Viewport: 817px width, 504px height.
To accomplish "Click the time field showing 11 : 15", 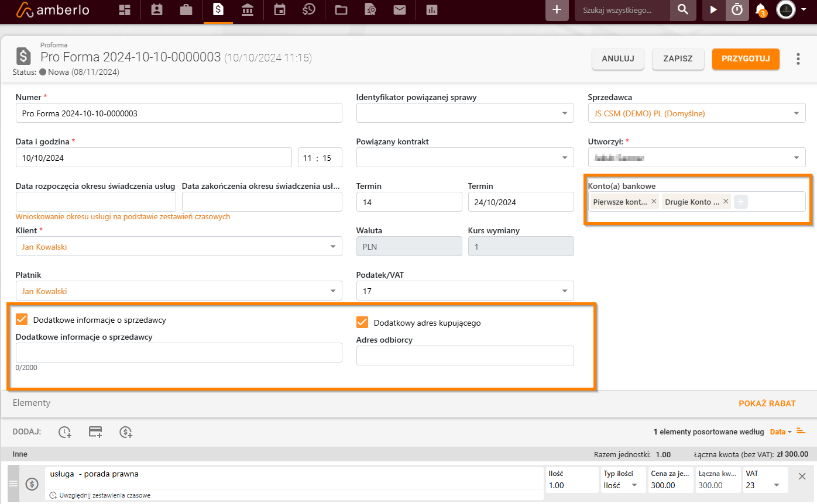I will click(320, 158).
